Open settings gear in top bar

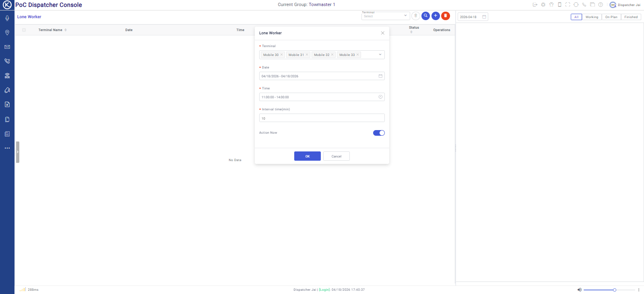click(543, 5)
